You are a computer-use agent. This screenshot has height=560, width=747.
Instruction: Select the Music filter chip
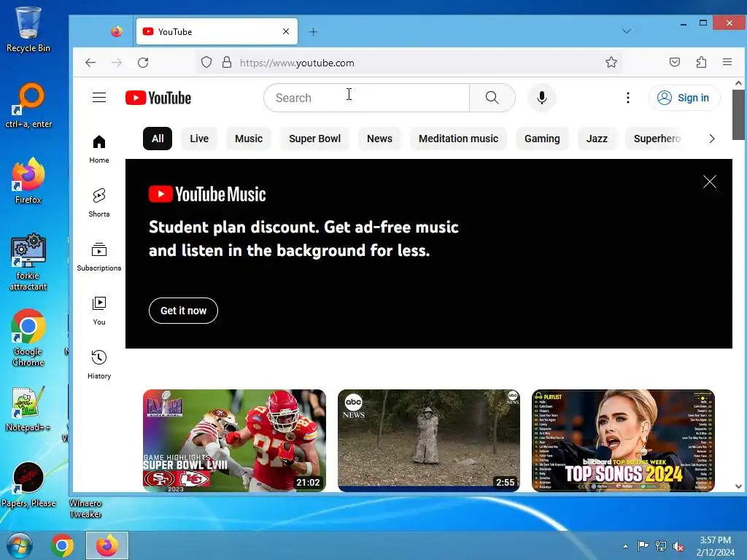click(x=249, y=139)
